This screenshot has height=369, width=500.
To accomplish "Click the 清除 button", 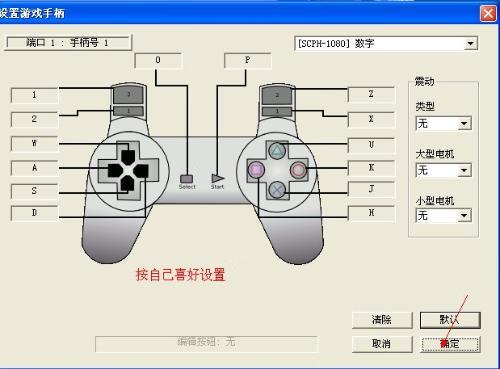I will click(382, 320).
